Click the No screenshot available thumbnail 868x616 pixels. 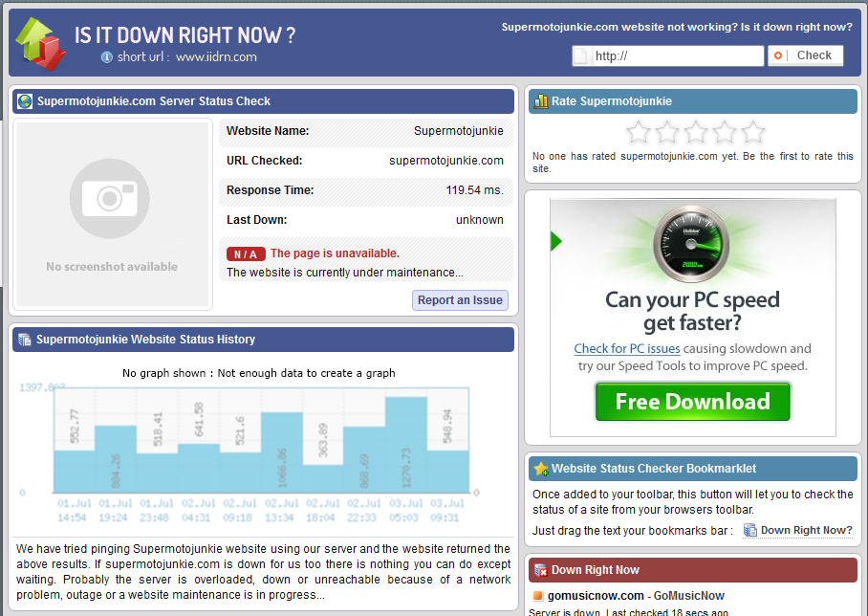tap(112, 214)
